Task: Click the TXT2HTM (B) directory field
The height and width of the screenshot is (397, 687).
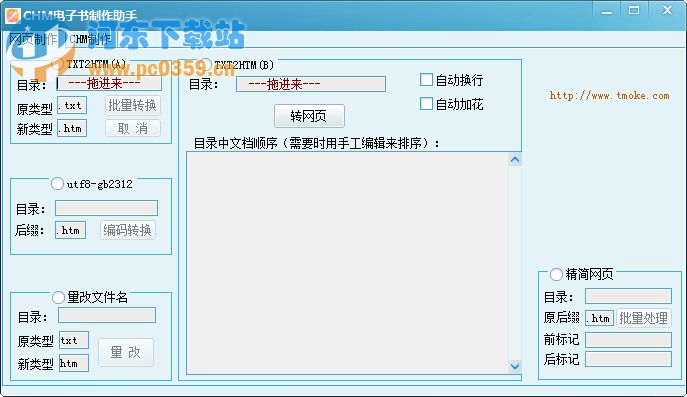Action: [x=311, y=84]
